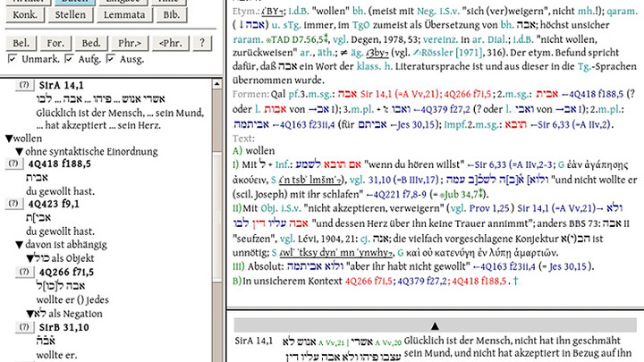Collapse the 'als Negation' subnode
This screenshot has width=644, height=362.
coord(30,314)
